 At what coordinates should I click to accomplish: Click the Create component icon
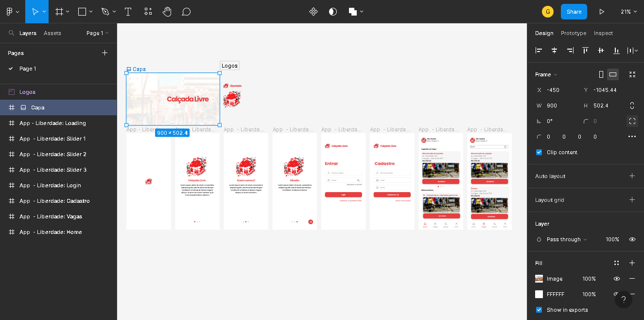(313, 12)
